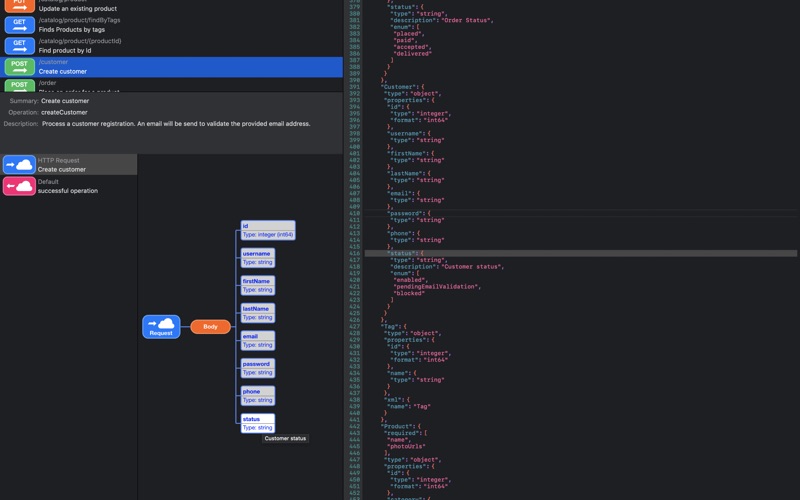Click the Summary value Create customer
The height and width of the screenshot is (500, 800).
tap(65, 101)
